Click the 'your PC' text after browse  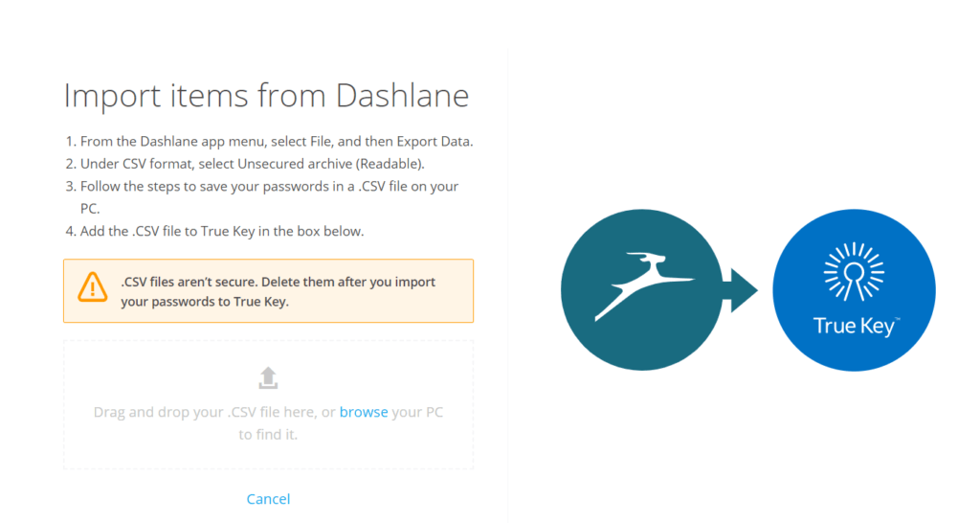pos(417,412)
